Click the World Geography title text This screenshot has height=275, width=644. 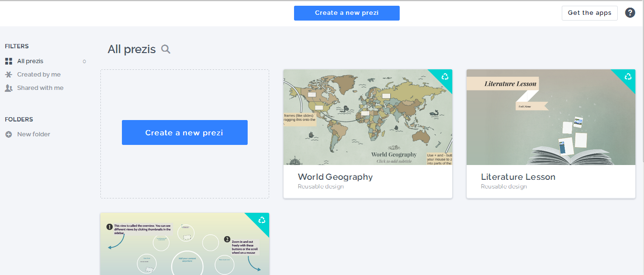(x=335, y=177)
